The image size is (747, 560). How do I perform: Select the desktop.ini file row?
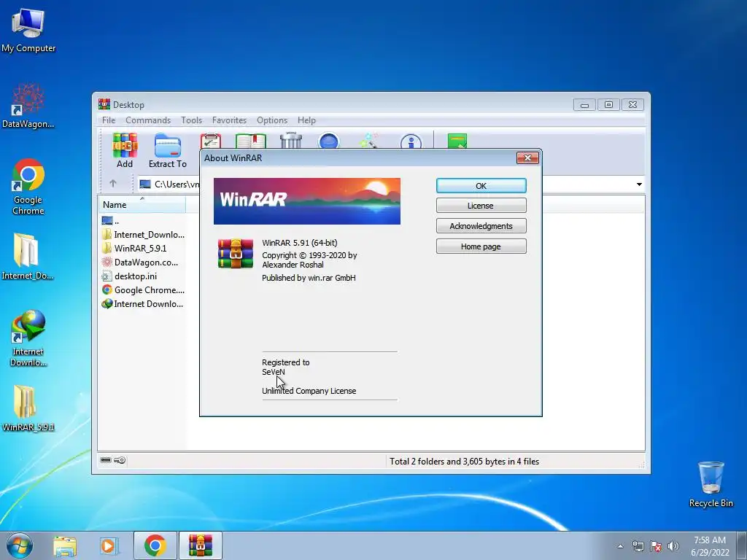click(x=143, y=276)
